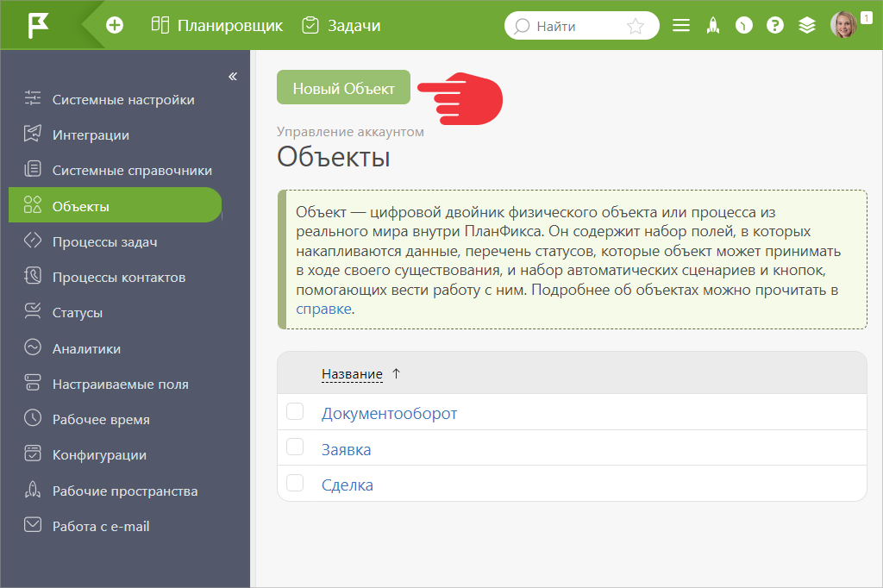Click the plus add icon in header
883x588 pixels.
tap(115, 25)
